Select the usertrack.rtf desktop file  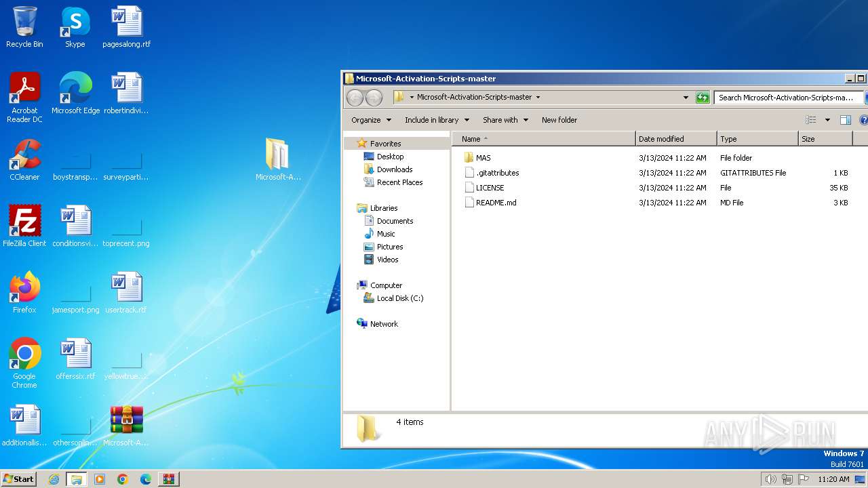[x=126, y=293]
